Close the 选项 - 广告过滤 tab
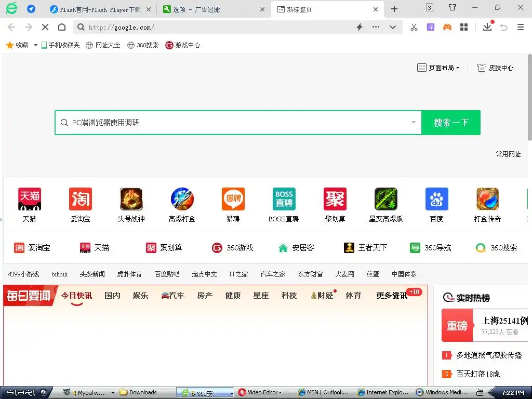 (262, 9)
